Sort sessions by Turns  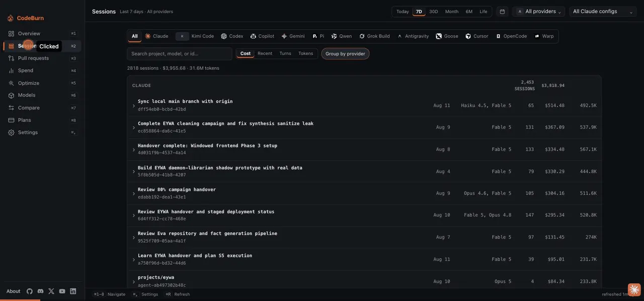pos(285,53)
